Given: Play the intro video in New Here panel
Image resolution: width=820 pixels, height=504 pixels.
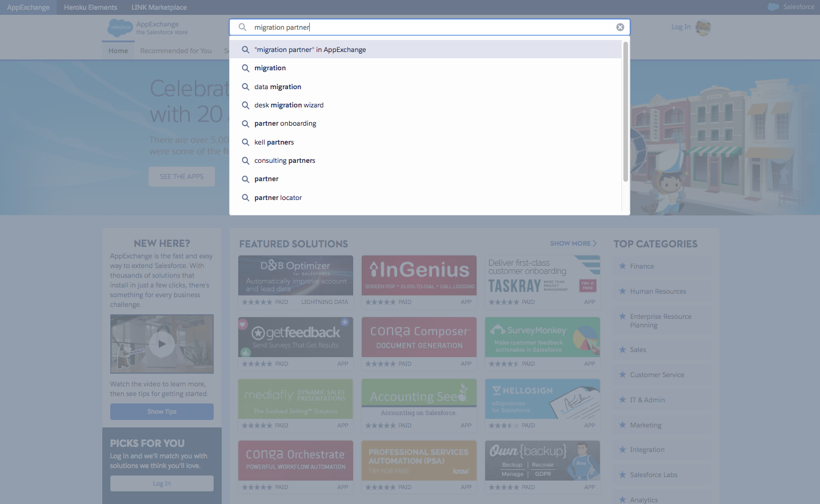Looking at the screenshot, I should (x=162, y=344).
